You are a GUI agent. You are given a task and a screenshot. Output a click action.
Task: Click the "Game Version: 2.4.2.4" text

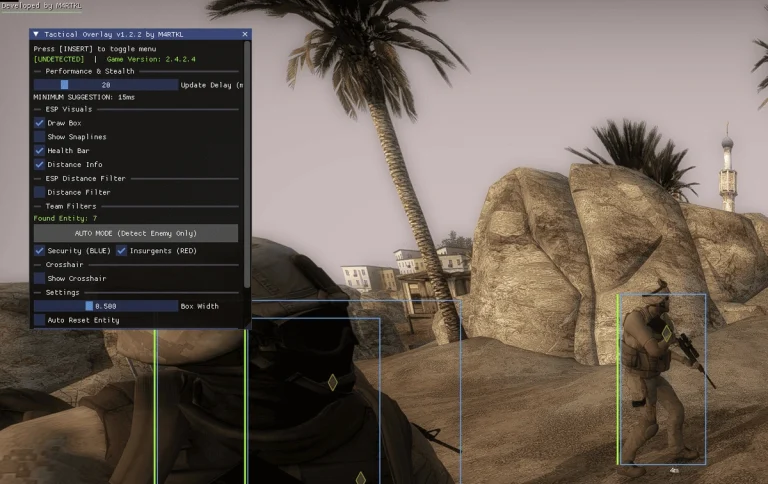click(x=151, y=59)
